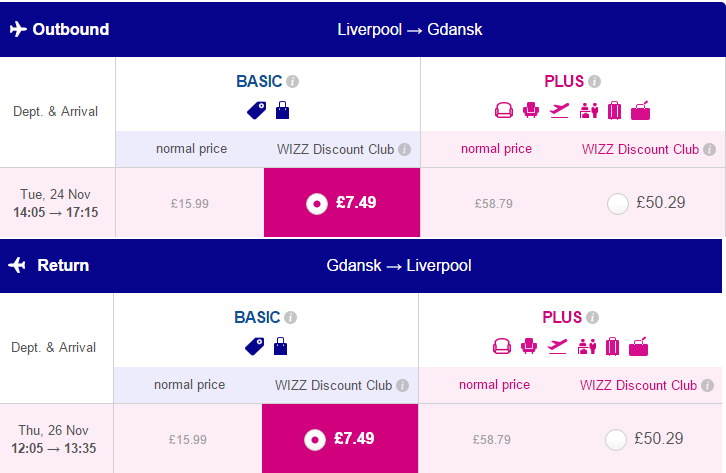Screen dimensions: 726x473
Task: Click the Outbound header airplane icon
Action: [x=18, y=29]
